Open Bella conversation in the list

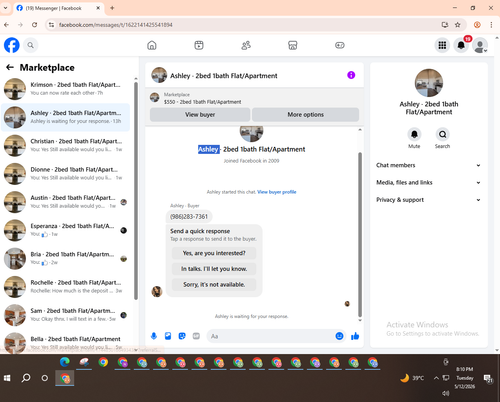[x=66, y=343]
